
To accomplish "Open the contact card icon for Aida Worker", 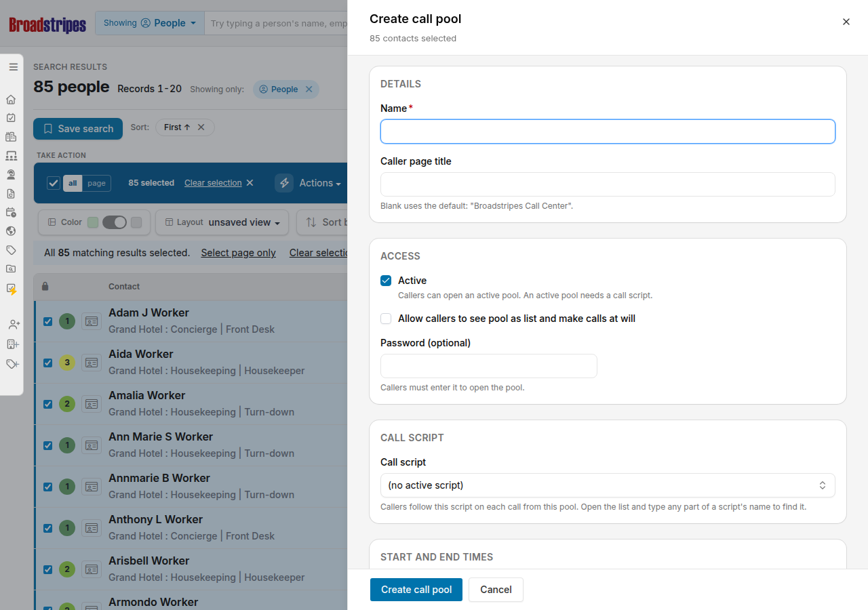I will coord(91,363).
